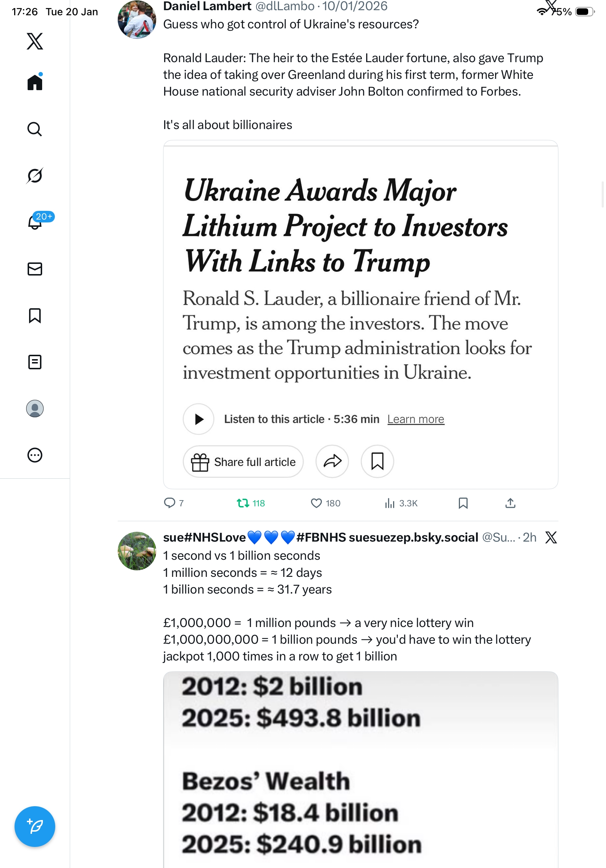Viewport: 606px width, 868px height.
Task: Open Notifications bell with 20+ badge
Action: [x=35, y=222]
